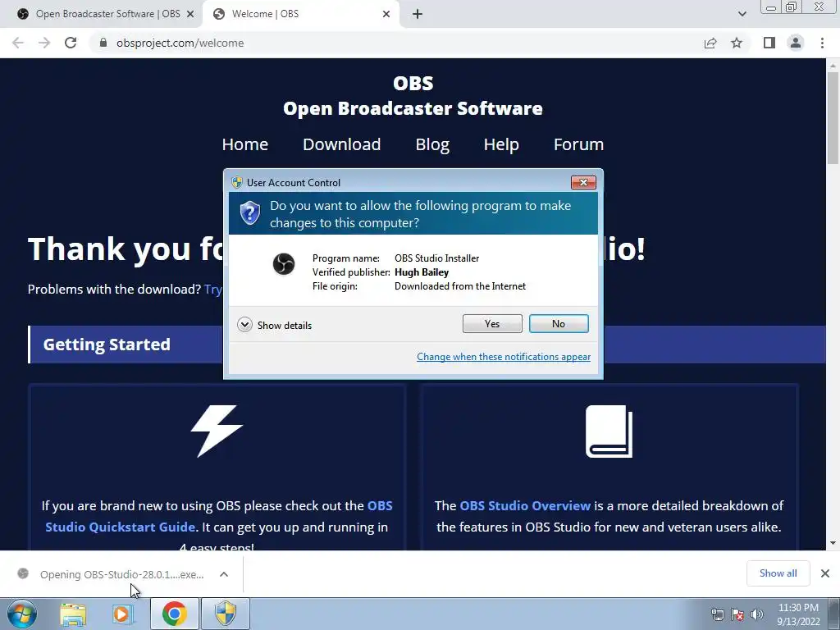Switch to Chrome in the taskbar
This screenshot has width=840, height=630.
pos(175,614)
